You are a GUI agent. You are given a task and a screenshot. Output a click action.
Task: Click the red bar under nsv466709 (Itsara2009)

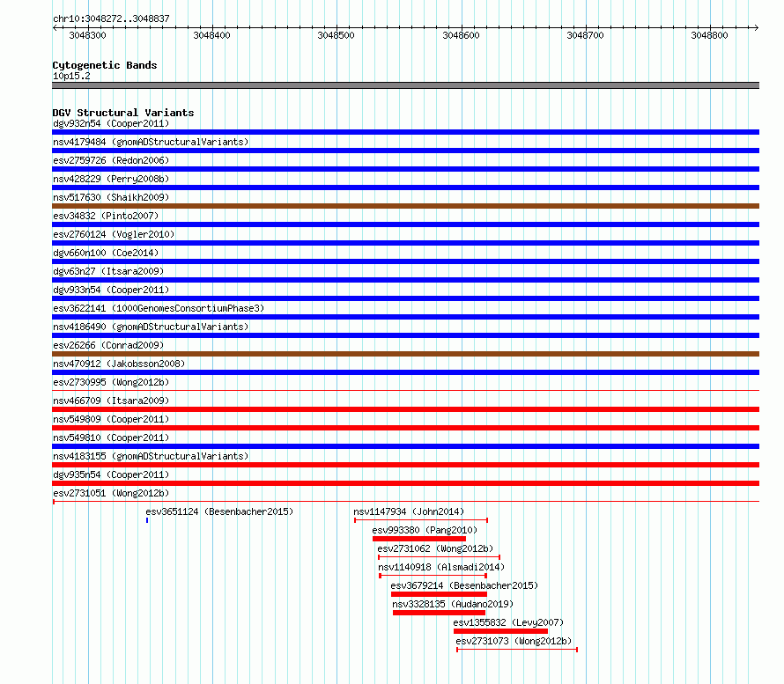tap(405, 409)
